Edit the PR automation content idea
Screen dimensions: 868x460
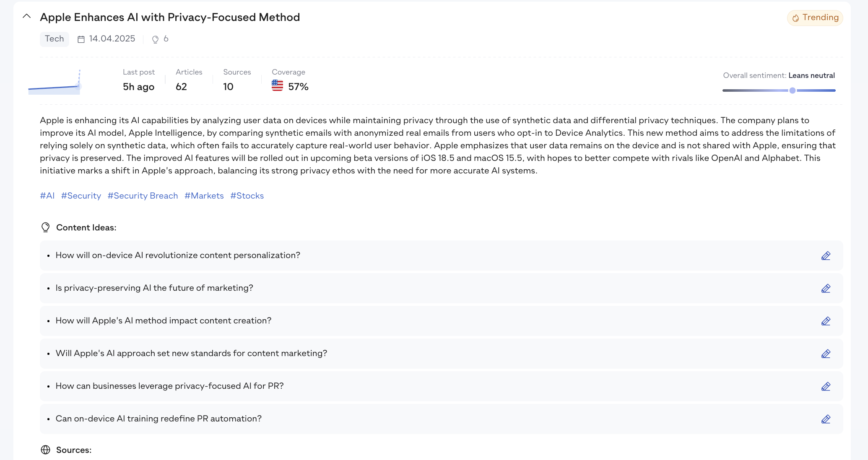826,419
